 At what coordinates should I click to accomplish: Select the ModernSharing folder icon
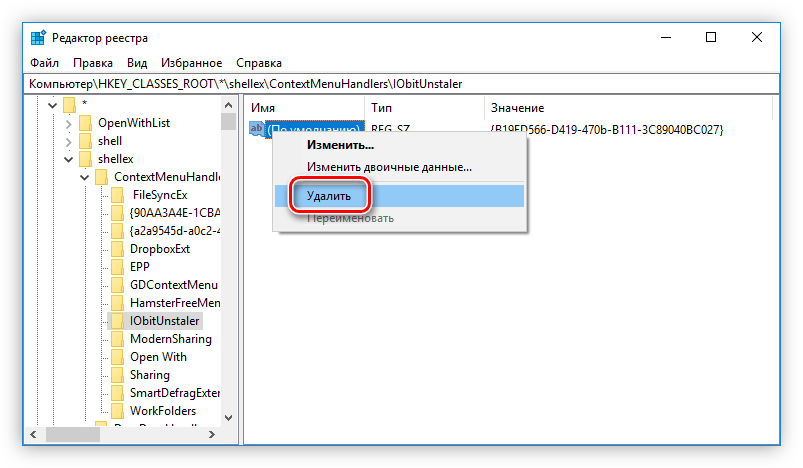point(117,339)
